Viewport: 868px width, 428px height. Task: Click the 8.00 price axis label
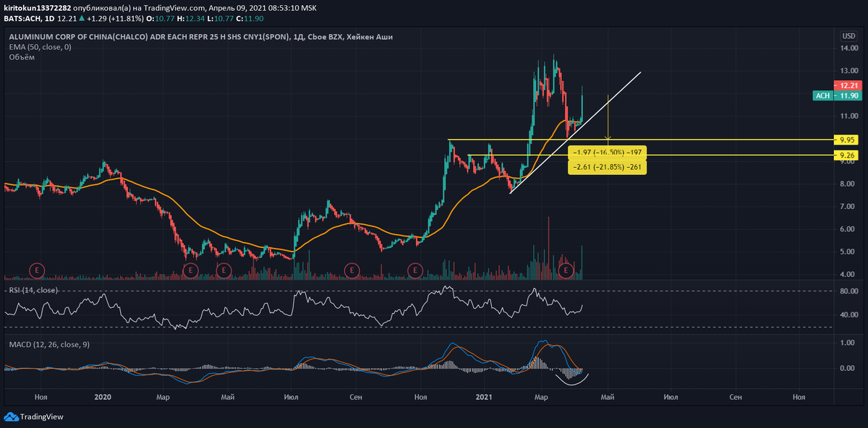tap(848, 184)
